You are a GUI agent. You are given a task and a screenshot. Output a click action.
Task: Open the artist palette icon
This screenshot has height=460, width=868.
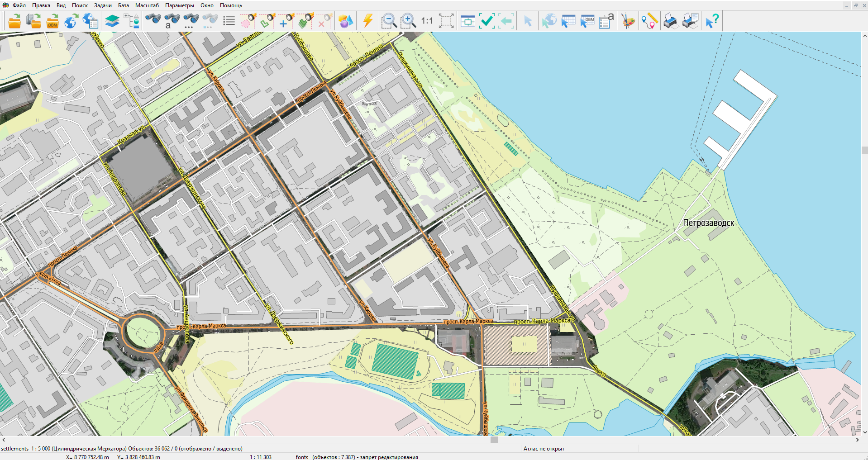(x=628, y=21)
